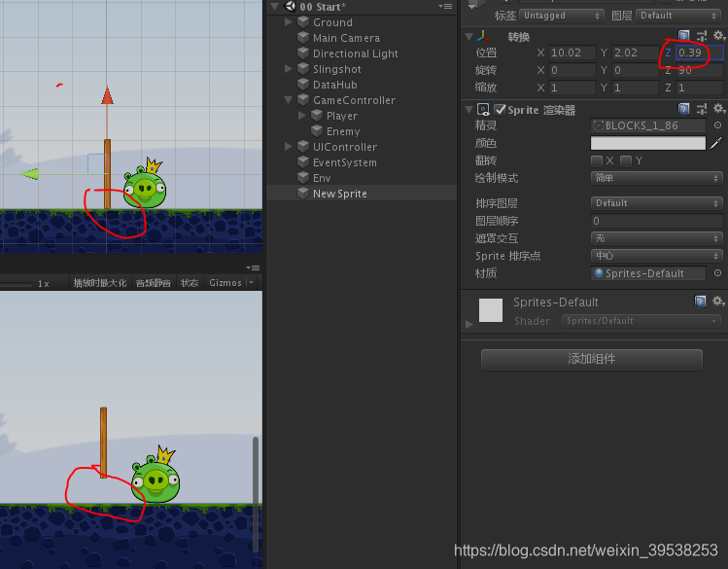This screenshot has height=569, width=728.
Task: Open Sprites-Default material help icon
Action: click(x=700, y=302)
